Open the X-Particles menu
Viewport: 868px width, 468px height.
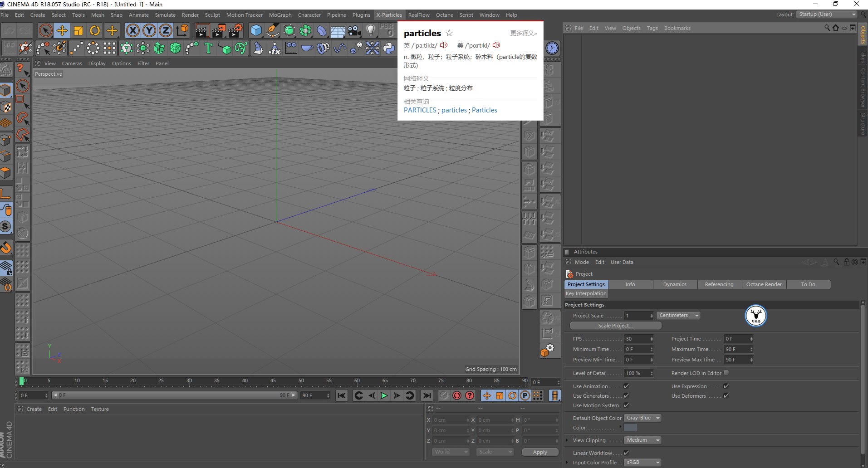click(389, 15)
